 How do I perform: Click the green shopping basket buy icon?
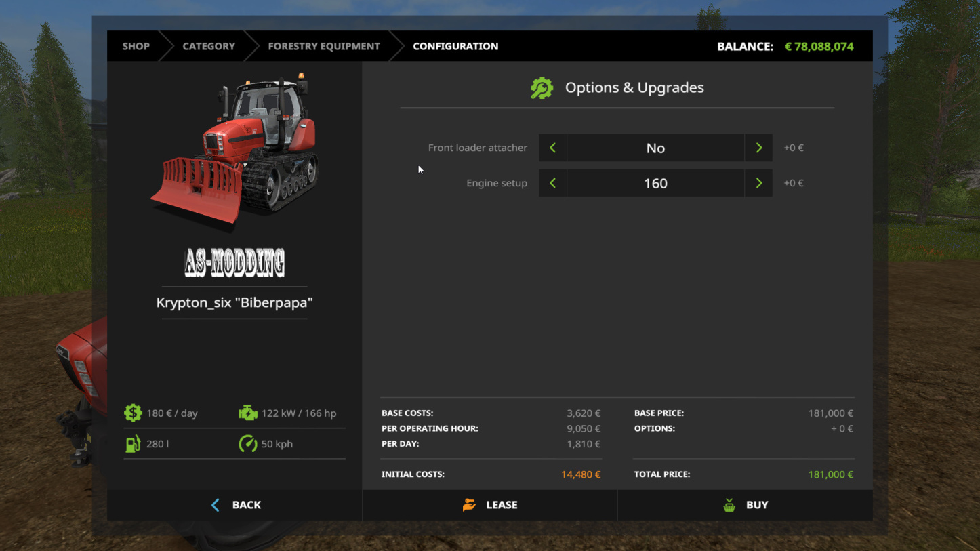point(729,505)
